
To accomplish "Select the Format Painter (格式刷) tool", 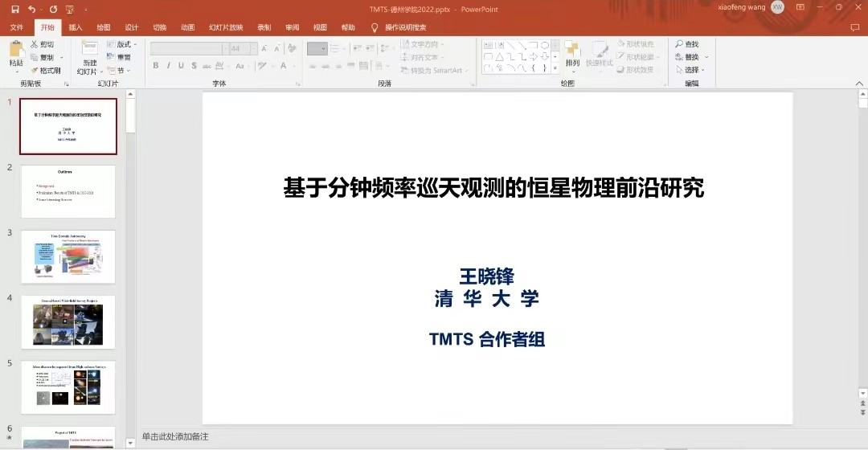I will [x=34, y=70].
